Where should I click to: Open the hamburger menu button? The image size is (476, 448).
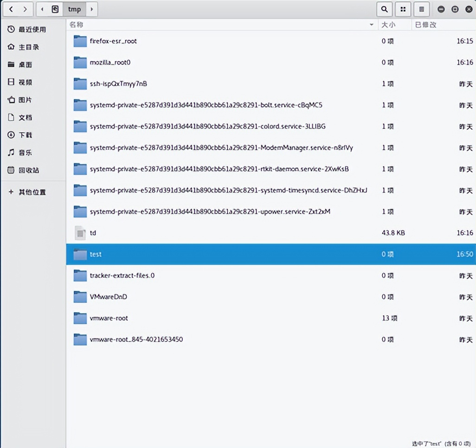pos(421,9)
